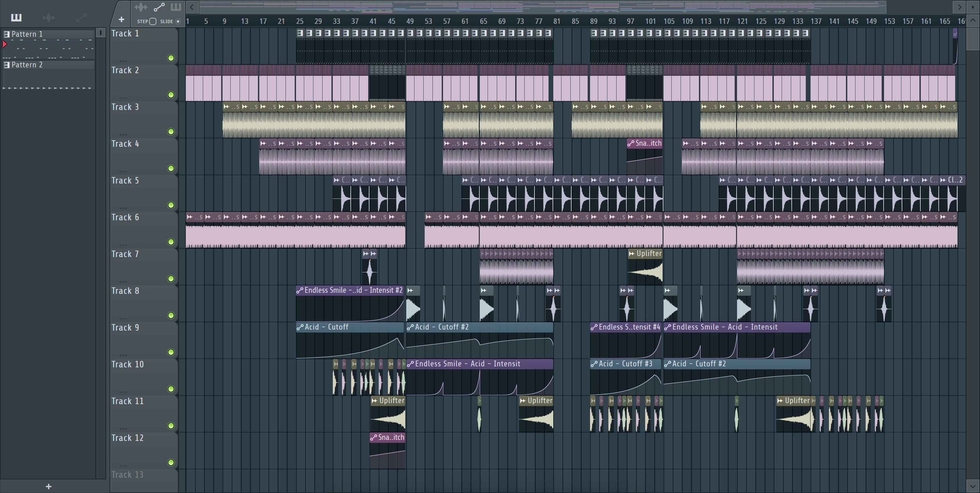
Task: Click the small automation clip at the end of Track 1
Action: point(955,46)
